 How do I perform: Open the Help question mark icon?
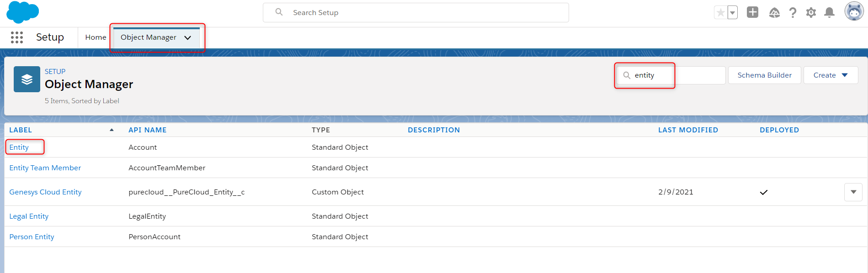(x=793, y=13)
